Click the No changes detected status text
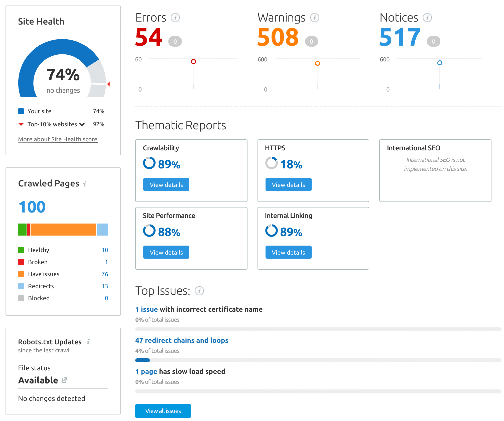The width and height of the screenshot is (504, 421). point(52,398)
